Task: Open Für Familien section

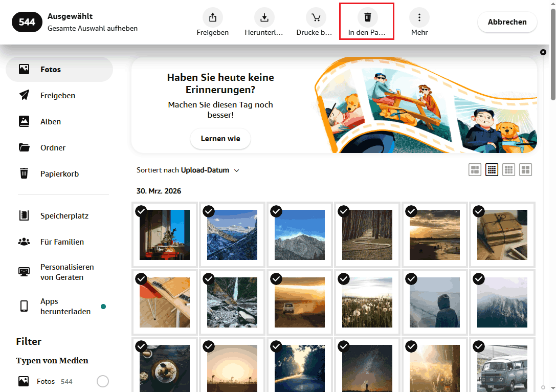Action: 62,242
